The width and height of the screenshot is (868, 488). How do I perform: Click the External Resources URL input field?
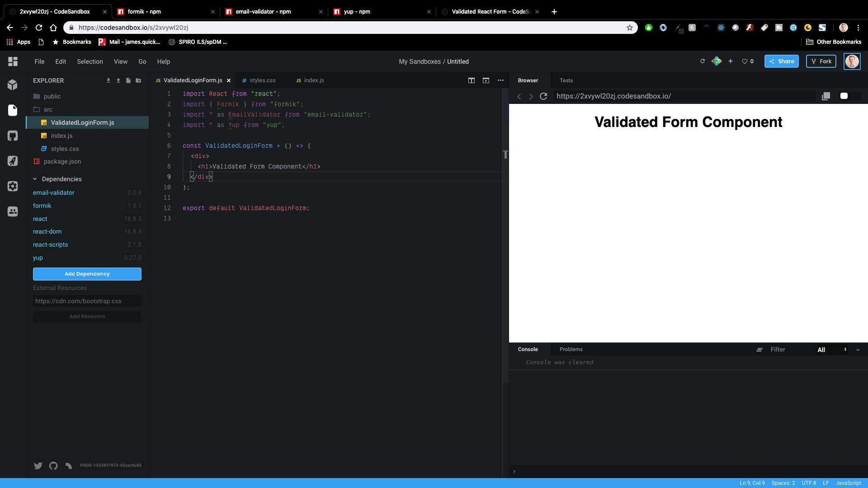pyautogui.click(x=87, y=301)
